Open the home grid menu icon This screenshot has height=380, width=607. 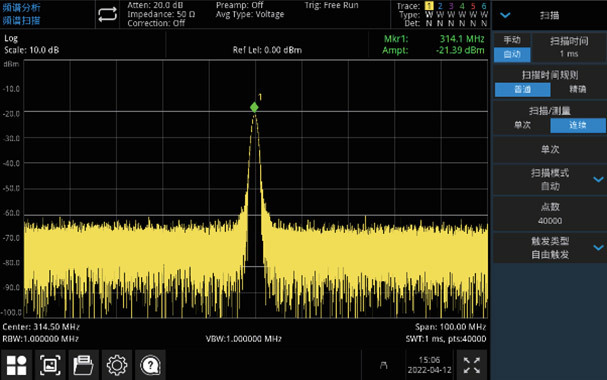17,365
